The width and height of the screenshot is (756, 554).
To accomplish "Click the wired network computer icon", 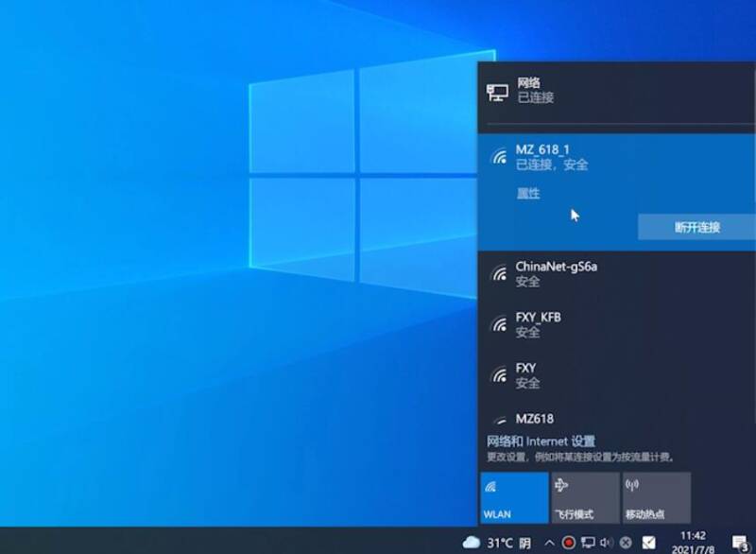I will (x=497, y=92).
